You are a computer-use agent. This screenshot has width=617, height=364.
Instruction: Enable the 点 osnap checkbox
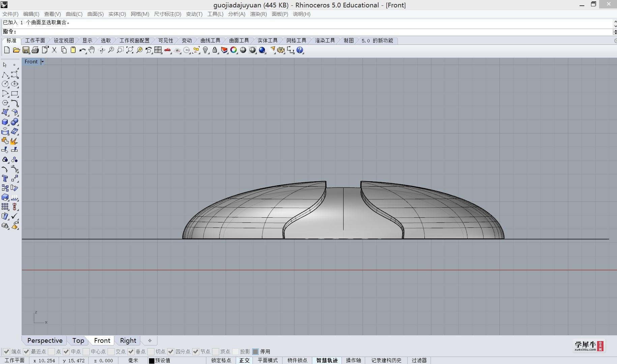coord(51,352)
